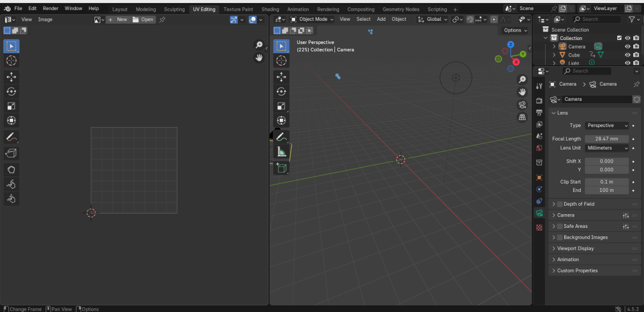
Task: Open the Global transform orientation dropdown
Action: pyautogui.click(x=432, y=19)
